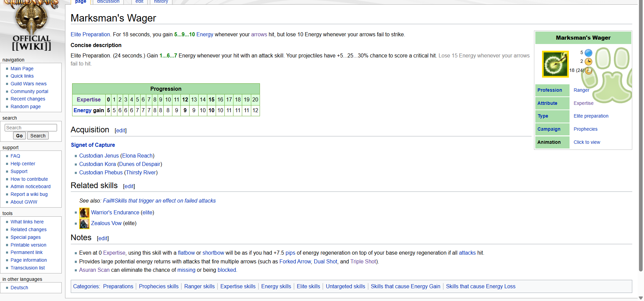Open the edit tab
644x301 pixels.
(x=139, y=2)
